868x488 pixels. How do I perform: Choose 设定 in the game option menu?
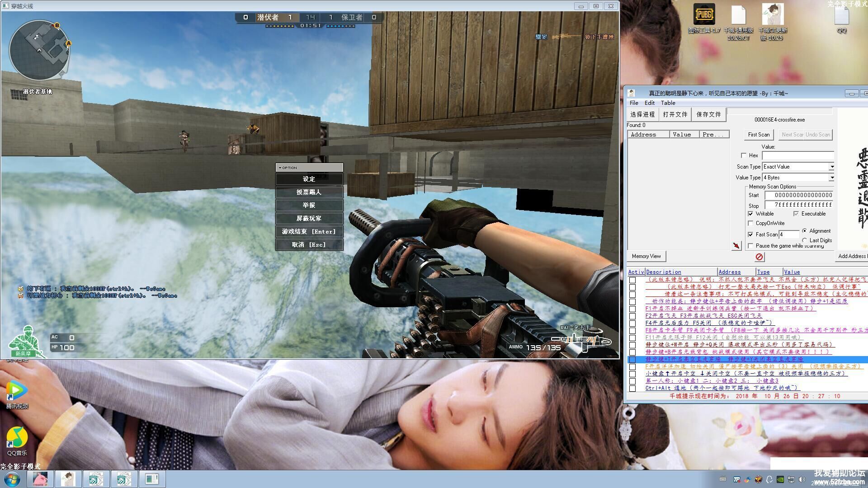309,179
